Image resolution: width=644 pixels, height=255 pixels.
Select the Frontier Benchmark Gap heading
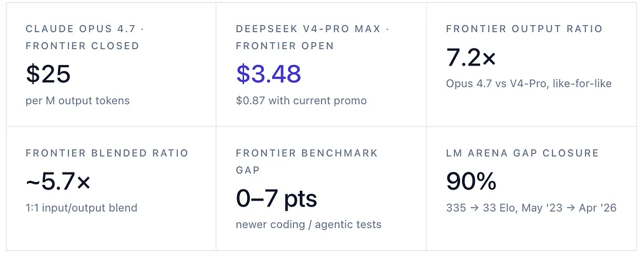coord(307,161)
